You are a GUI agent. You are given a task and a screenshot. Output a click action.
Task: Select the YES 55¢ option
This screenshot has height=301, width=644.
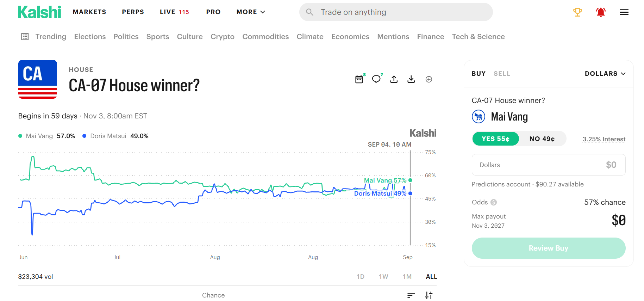coord(496,139)
